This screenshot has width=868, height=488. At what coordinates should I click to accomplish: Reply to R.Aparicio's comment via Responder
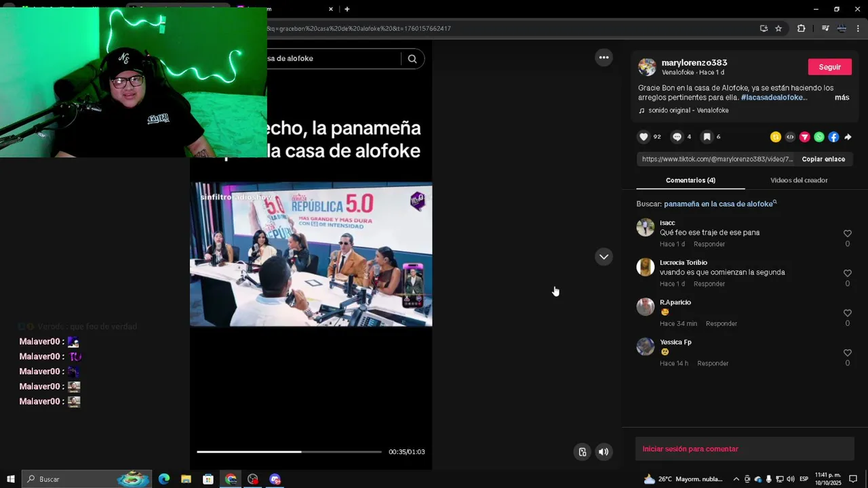721,324
